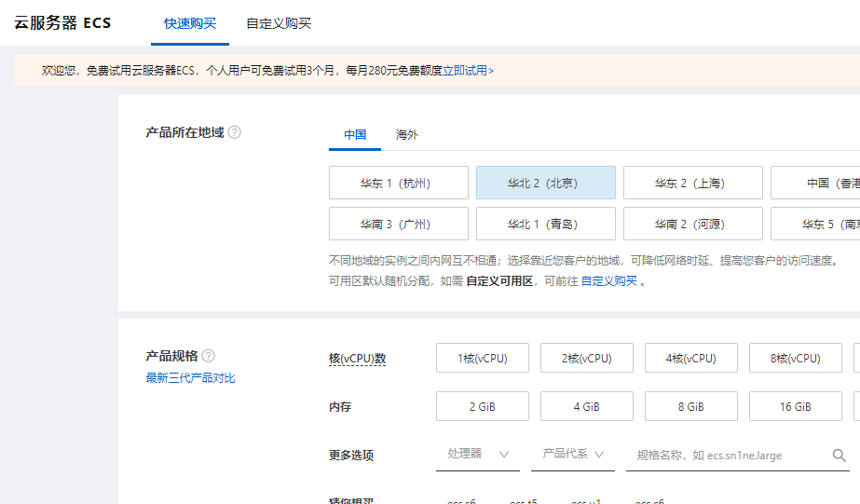Click the help icon beside 产品规格
This screenshot has width=860, height=504.
click(209, 356)
